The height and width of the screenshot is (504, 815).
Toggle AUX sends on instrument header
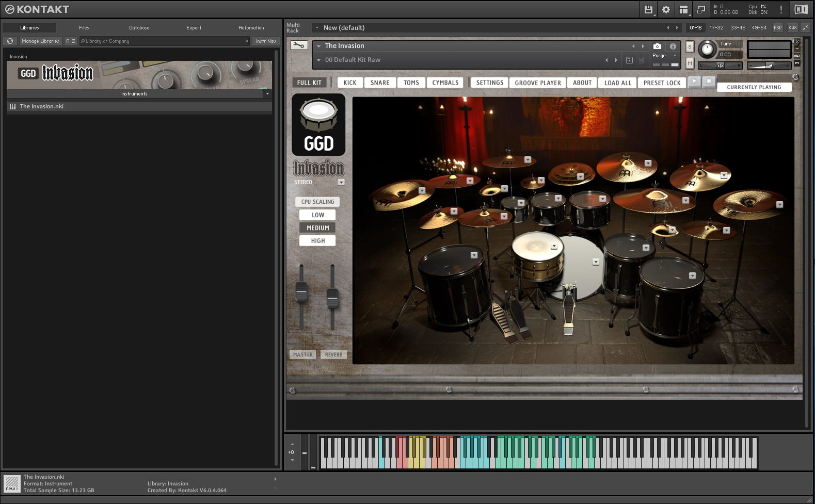click(x=797, y=56)
